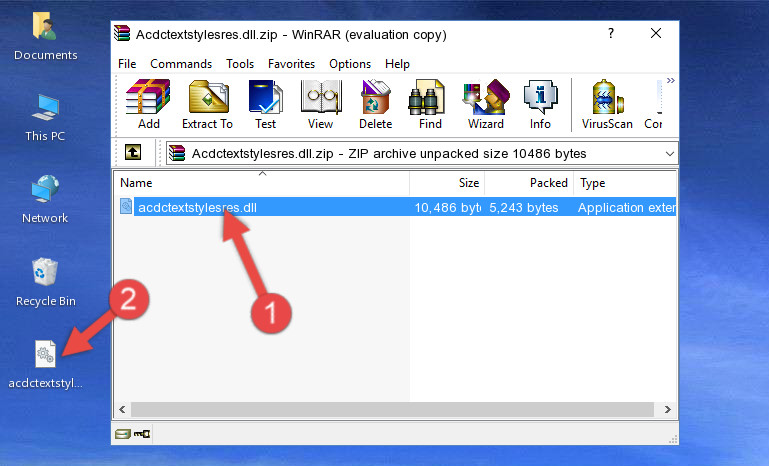769x466 pixels.
Task: Open the File menu
Action: coord(127,64)
